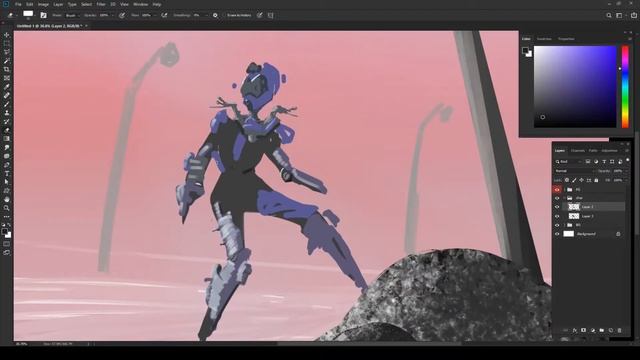Select the Brush tool in toolbar
This screenshot has width=640, height=360.
(x=7, y=104)
